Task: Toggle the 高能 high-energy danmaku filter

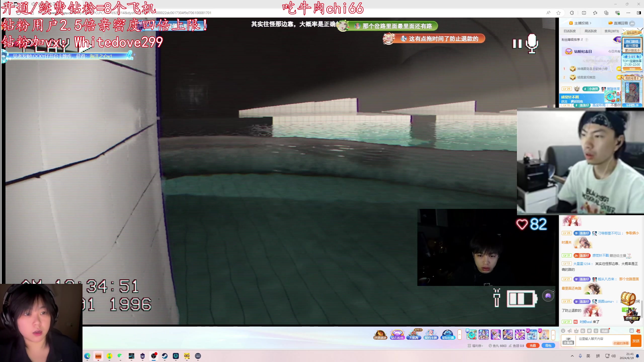Action: tap(605, 331)
